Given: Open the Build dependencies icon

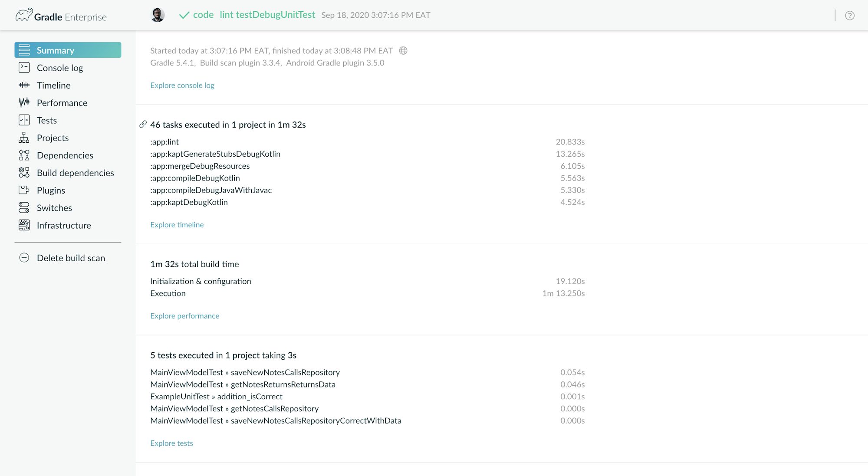Looking at the screenshot, I should (x=24, y=173).
